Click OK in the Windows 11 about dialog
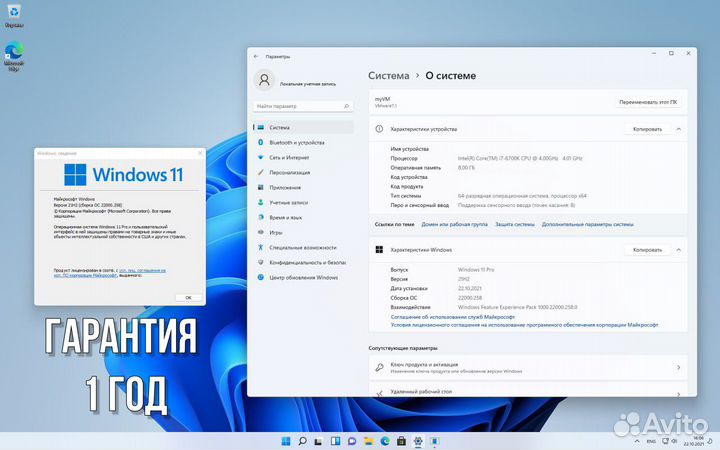This screenshot has width=720, height=450. pyautogui.click(x=188, y=298)
